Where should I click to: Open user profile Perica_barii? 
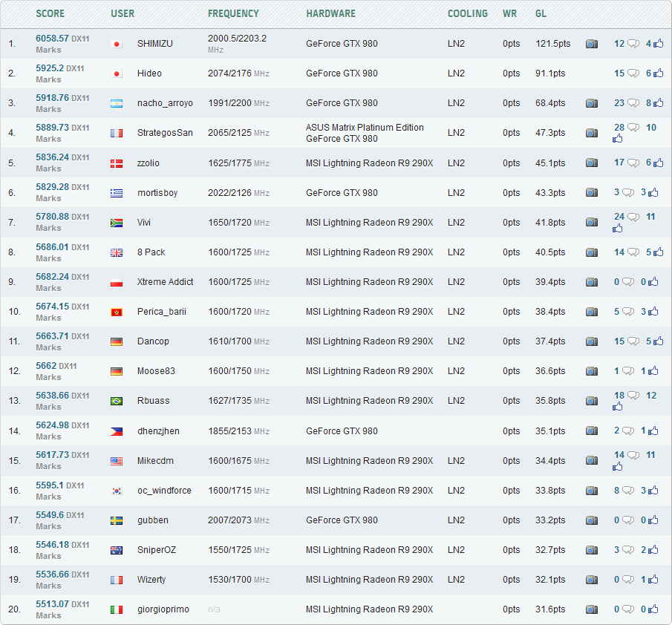tap(162, 312)
